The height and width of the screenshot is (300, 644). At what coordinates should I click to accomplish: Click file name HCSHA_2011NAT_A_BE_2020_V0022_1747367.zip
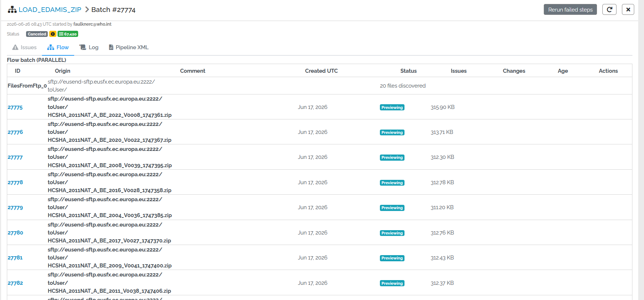coord(110,140)
